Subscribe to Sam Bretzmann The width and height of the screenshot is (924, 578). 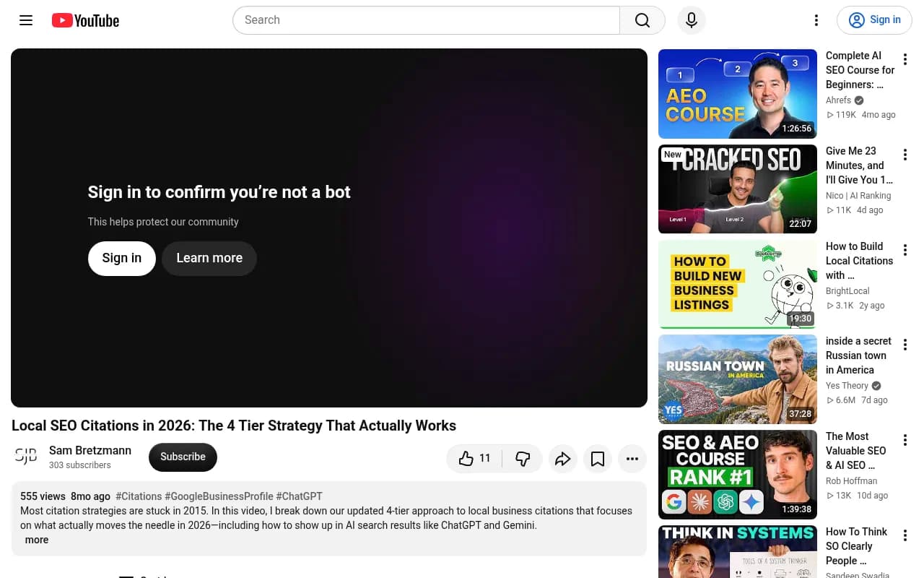point(183,457)
